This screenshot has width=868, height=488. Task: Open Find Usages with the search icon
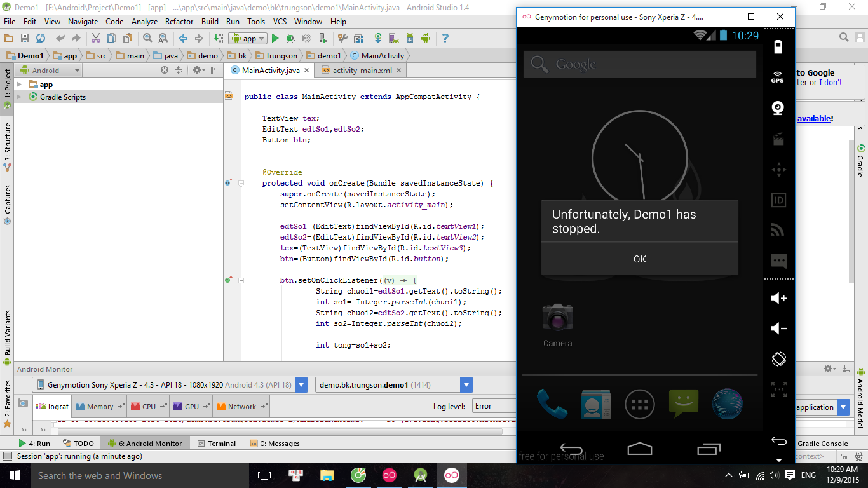pyautogui.click(x=147, y=38)
